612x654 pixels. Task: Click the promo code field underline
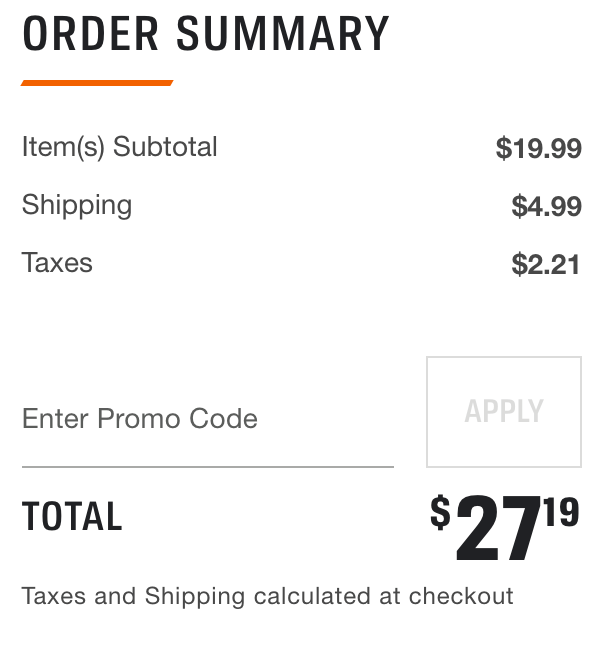207,466
